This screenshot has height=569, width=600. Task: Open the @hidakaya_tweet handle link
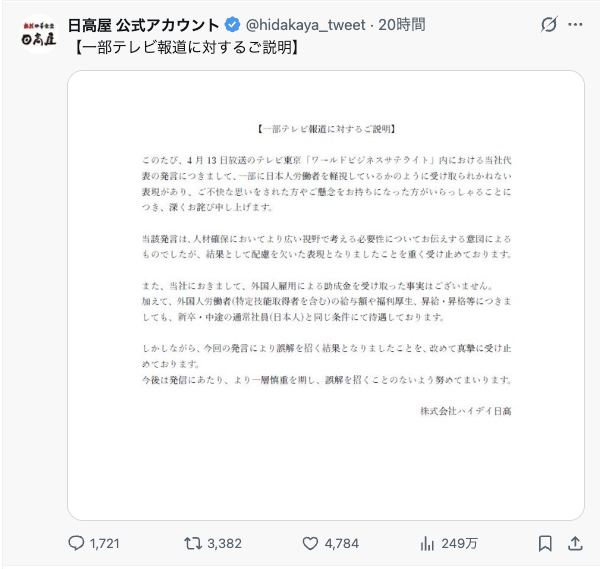pos(304,23)
